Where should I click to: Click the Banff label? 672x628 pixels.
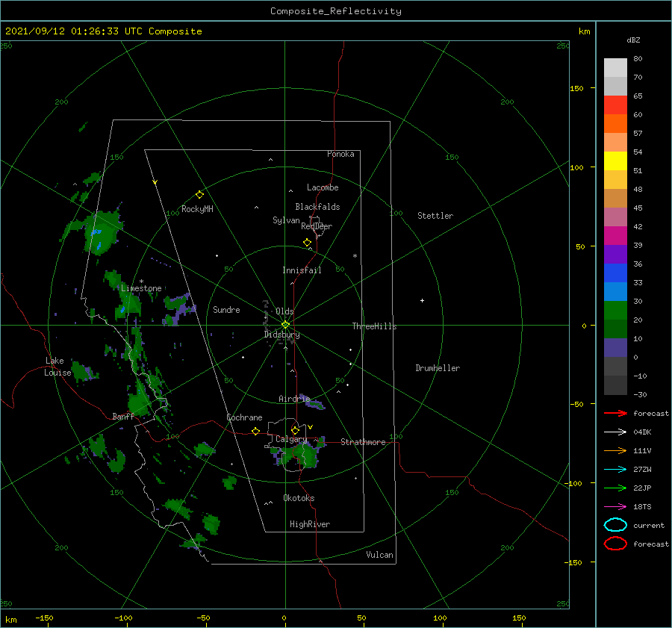coord(123,417)
